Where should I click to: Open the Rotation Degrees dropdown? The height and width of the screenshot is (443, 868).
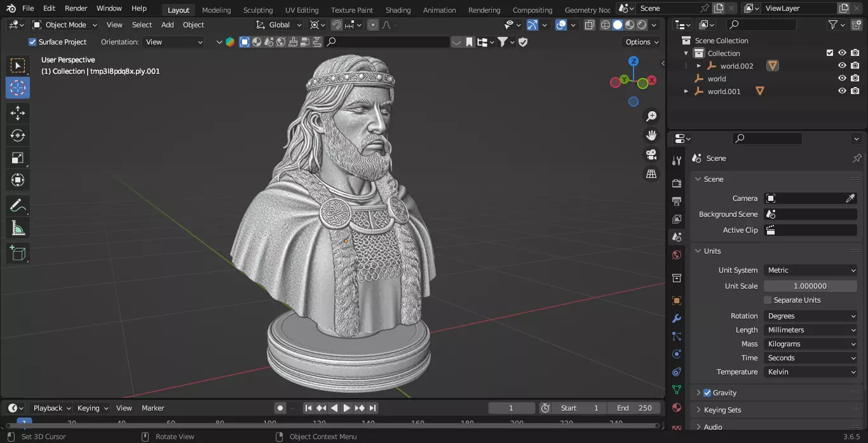click(810, 316)
